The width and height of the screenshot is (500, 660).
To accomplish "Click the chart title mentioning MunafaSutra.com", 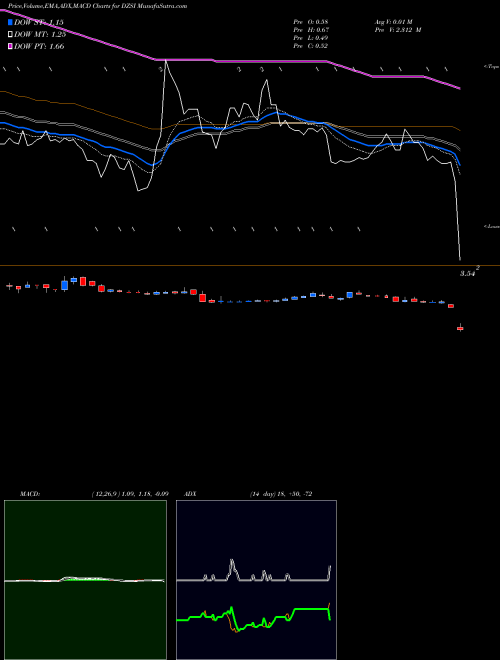I will coord(98,6).
